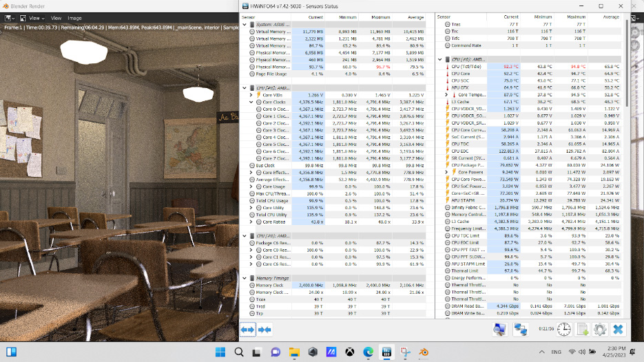Select the Page File Usage row
This screenshot has width=644, height=362.
(337, 74)
